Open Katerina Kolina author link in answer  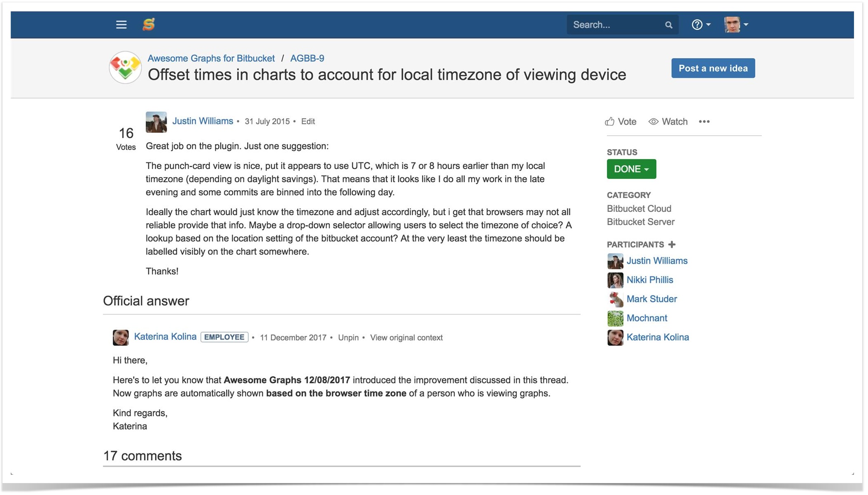point(165,337)
